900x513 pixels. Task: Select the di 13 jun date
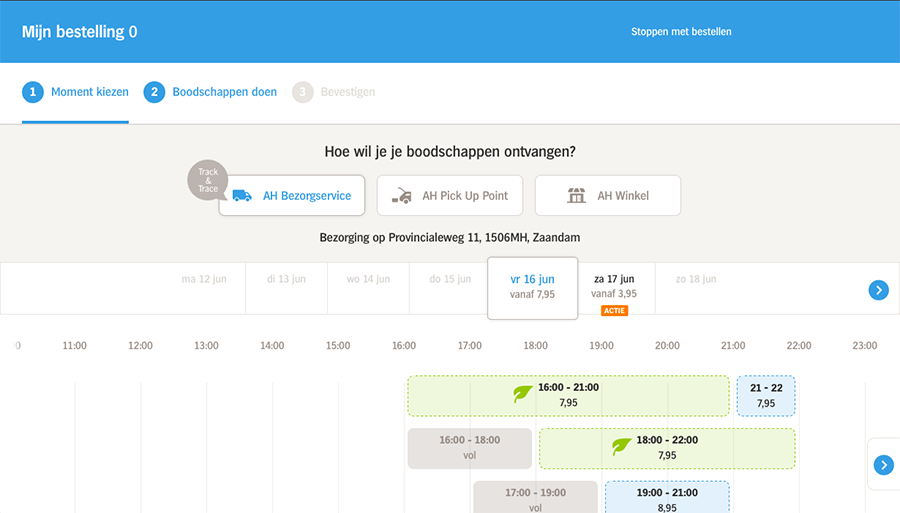pyautogui.click(x=286, y=279)
